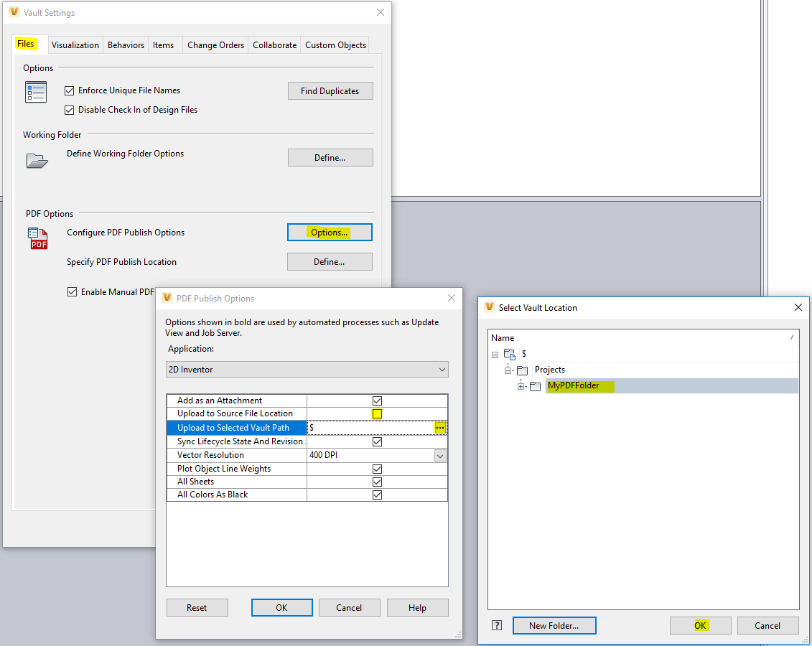
Task: Toggle Plot Object Line Weights checkbox
Action: coord(377,469)
